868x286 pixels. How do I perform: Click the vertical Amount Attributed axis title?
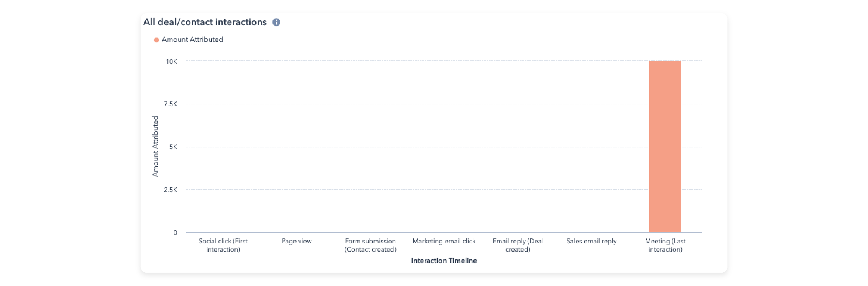pos(155,146)
